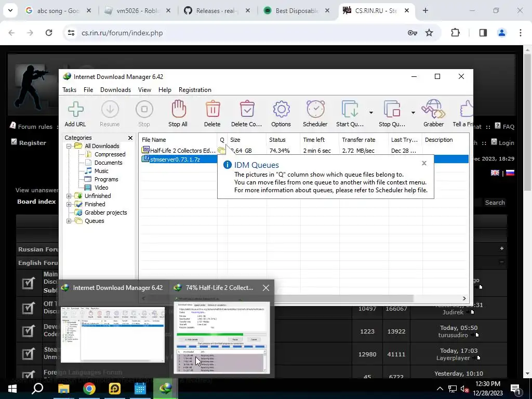Open the Stop Queue dropdown arrow
Image resolution: width=532 pixels, height=399 pixels.
[413, 113]
